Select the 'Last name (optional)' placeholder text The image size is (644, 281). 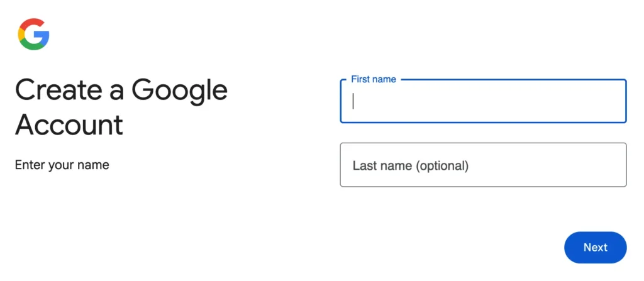[410, 166]
